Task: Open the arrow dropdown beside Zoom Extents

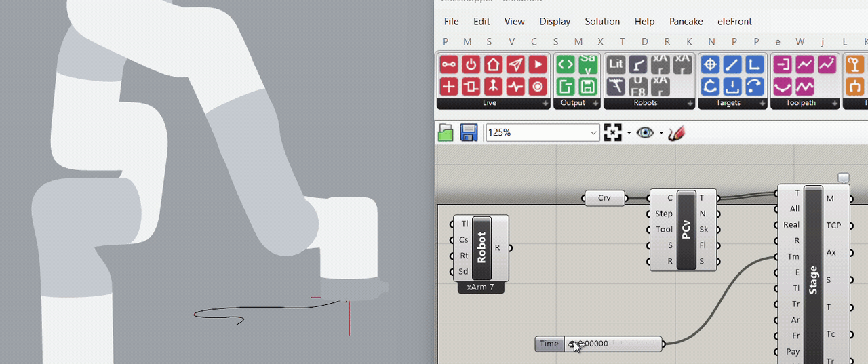Action: click(x=629, y=133)
